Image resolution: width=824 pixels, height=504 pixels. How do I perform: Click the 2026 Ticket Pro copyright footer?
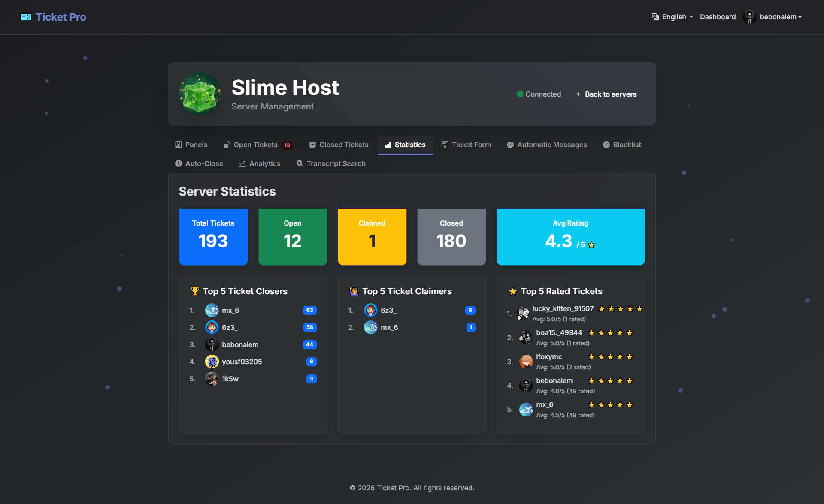[412, 488]
